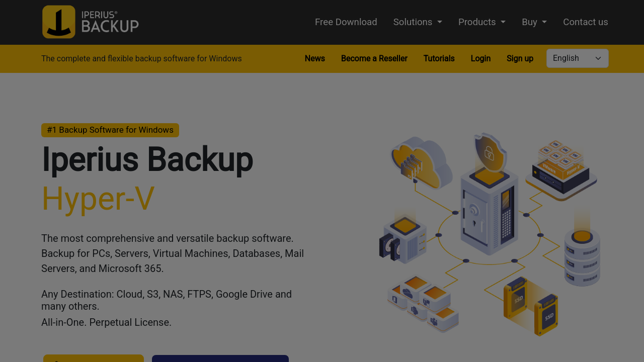The height and width of the screenshot is (362, 644).
Task: Open the Products dropdown menu
Action: 481,22
